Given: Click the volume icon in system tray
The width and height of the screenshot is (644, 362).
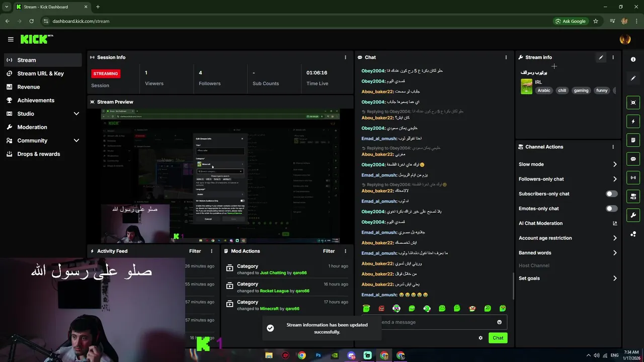Looking at the screenshot, I should click(x=597, y=355).
